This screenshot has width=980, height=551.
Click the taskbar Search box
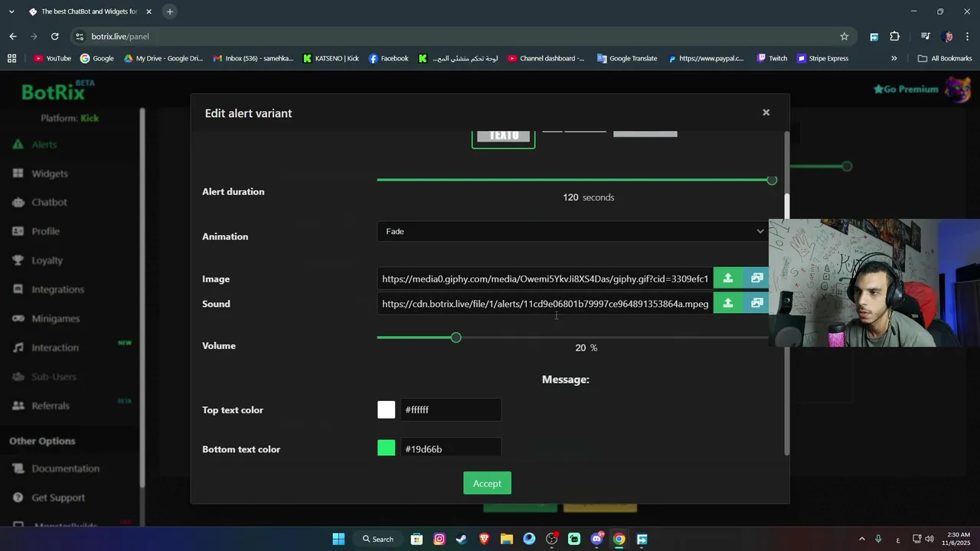[377, 539]
